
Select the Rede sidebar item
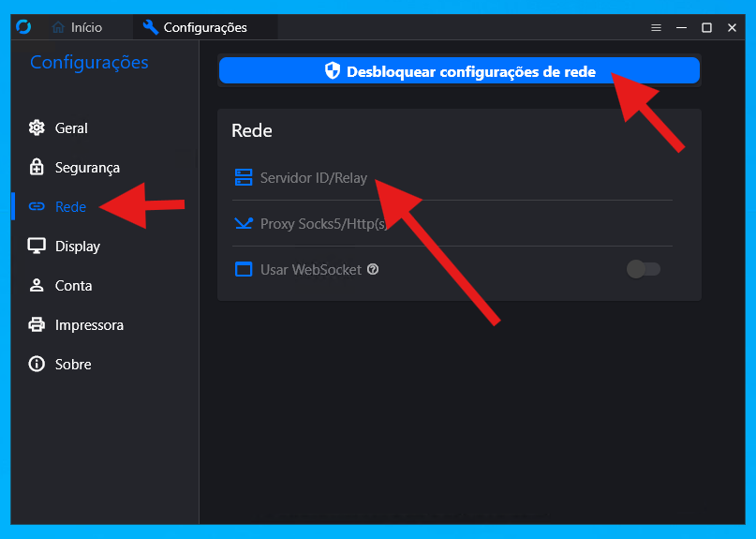(104, 206)
